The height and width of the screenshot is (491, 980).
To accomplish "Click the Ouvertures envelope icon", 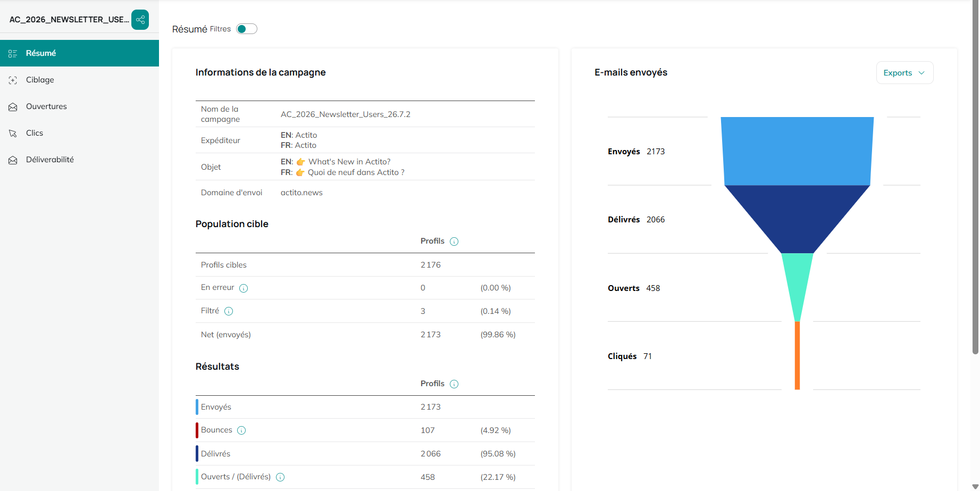I will pyautogui.click(x=13, y=106).
